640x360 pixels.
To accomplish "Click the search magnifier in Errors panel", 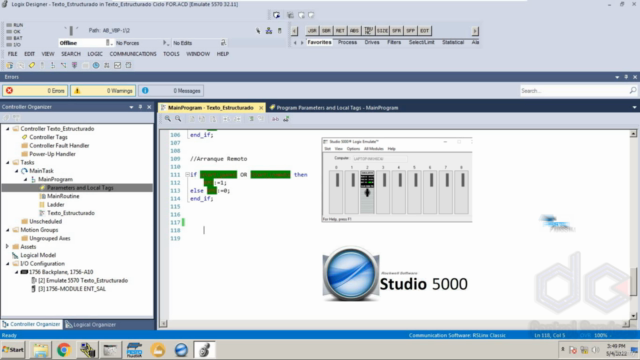I will [633, 91].
